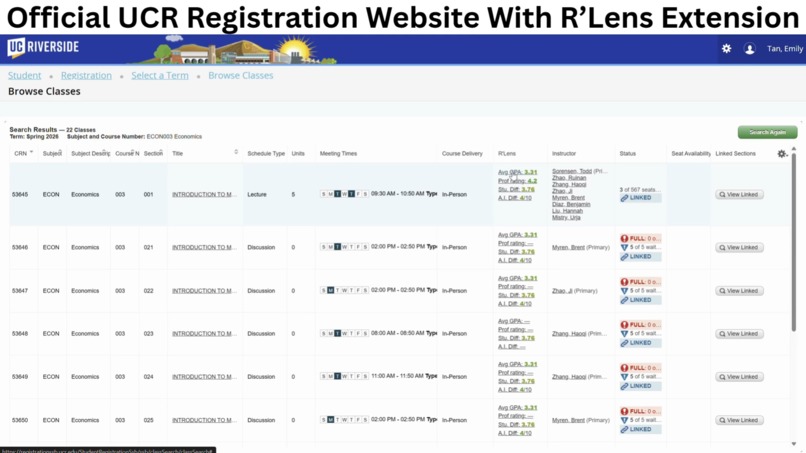Sort the table by CRN column
This screenshot has height=453, width=806.
click(23, 153)
